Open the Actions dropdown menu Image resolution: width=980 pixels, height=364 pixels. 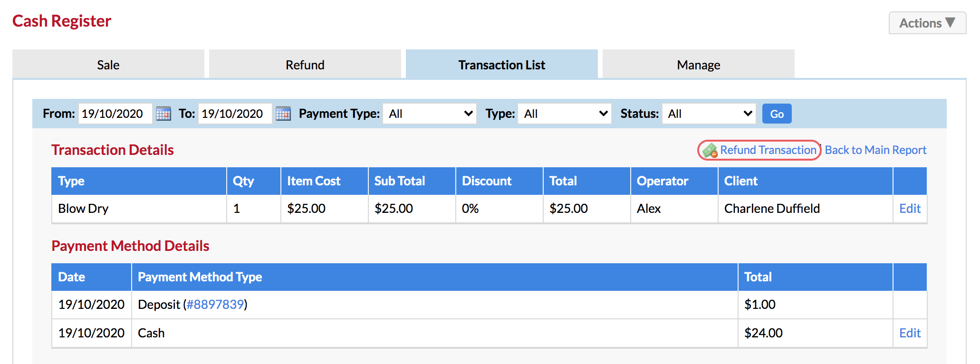click(927, 23)
